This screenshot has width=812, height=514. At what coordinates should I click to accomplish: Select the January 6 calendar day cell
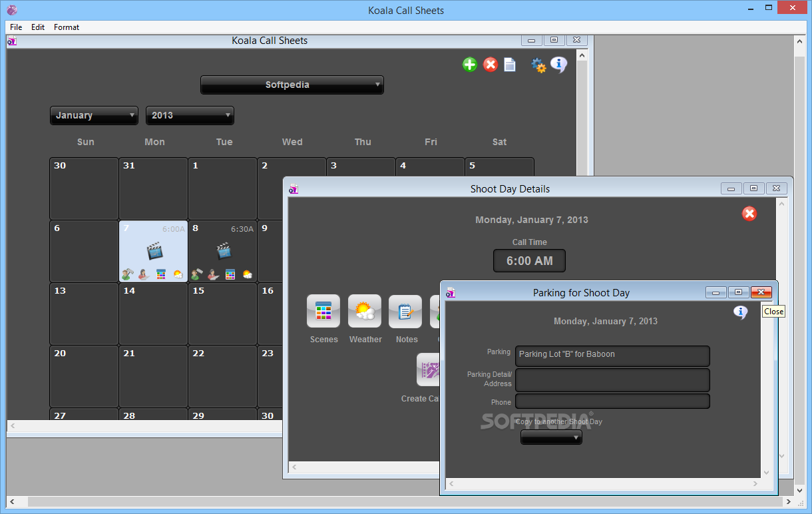(x=84, y=251)
